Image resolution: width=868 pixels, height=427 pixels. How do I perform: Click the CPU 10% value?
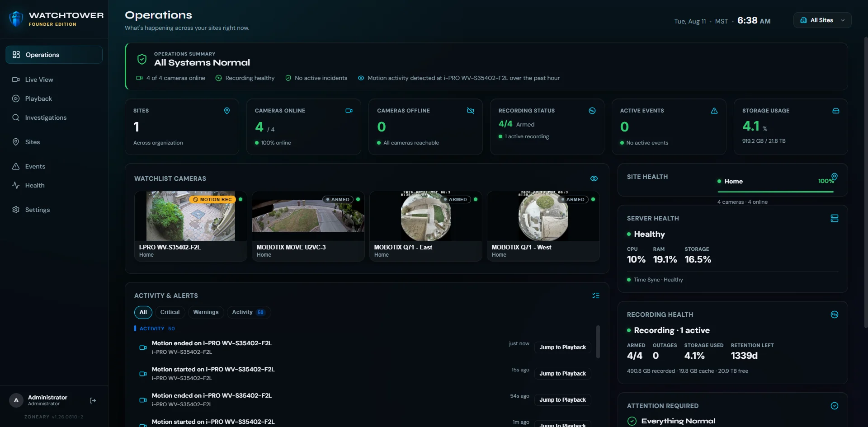click(636, 259)
